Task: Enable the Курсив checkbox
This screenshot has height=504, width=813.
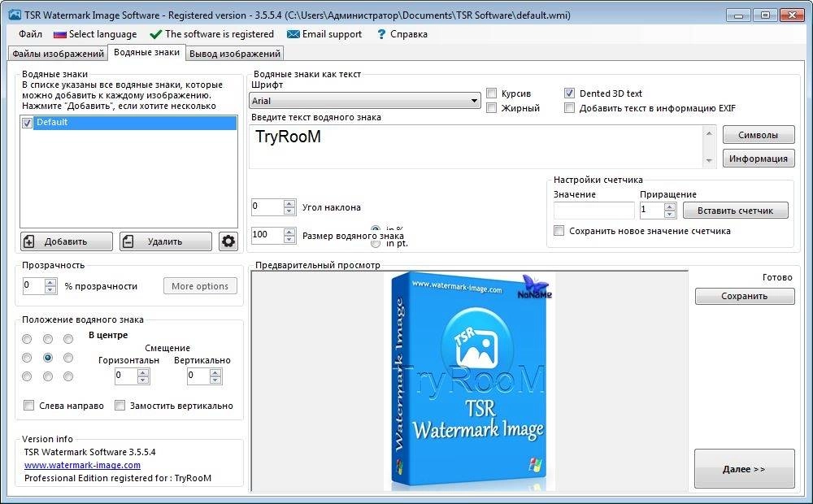Action: pos(492,93)
